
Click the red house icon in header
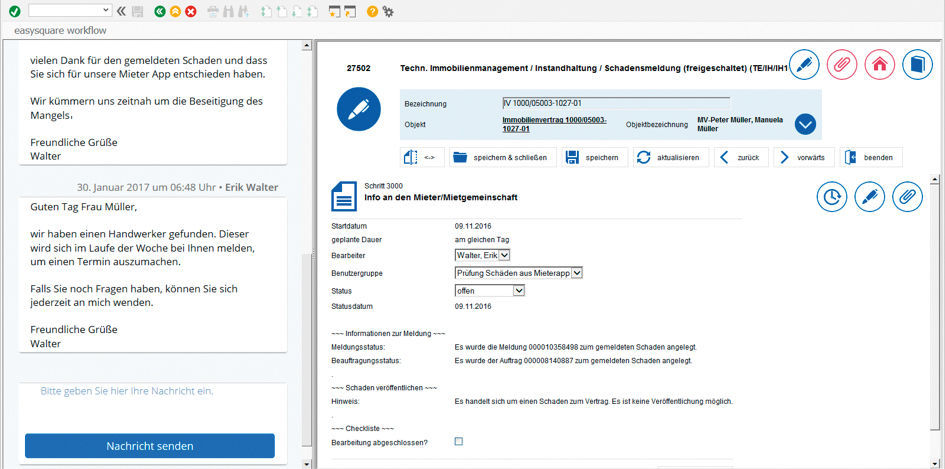click(879, 65)
